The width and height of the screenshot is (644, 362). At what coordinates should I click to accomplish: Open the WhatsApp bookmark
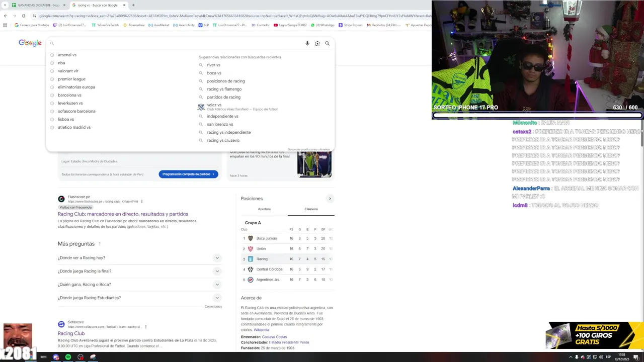tap(323, 25)
